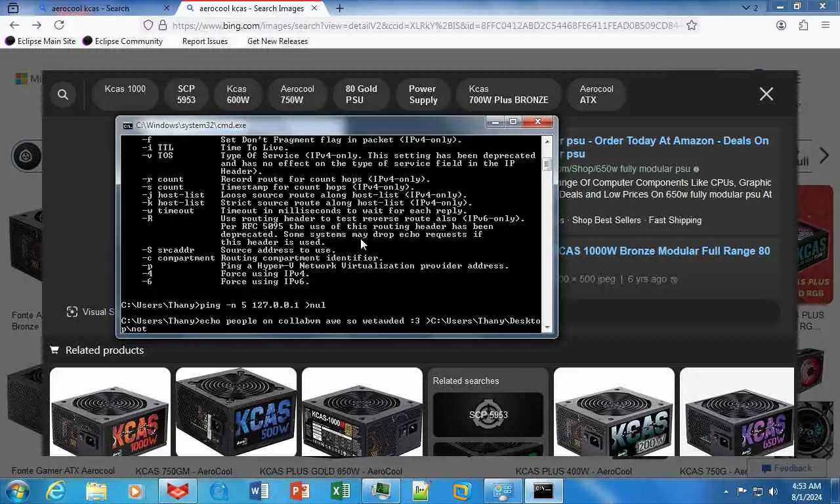The image size is (840, 504).
Task: Click the 'Related products' heading
Action: click(x=104, y=350)
